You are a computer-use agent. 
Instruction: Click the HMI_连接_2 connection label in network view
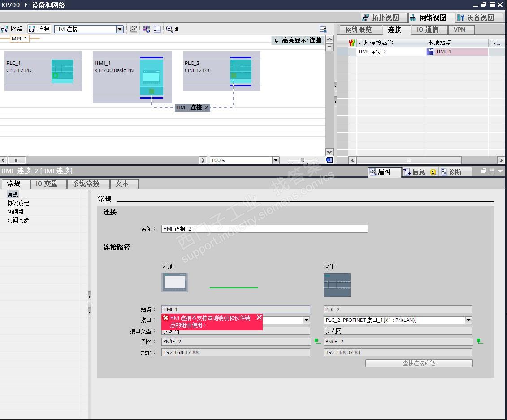(x=192, y=107)
